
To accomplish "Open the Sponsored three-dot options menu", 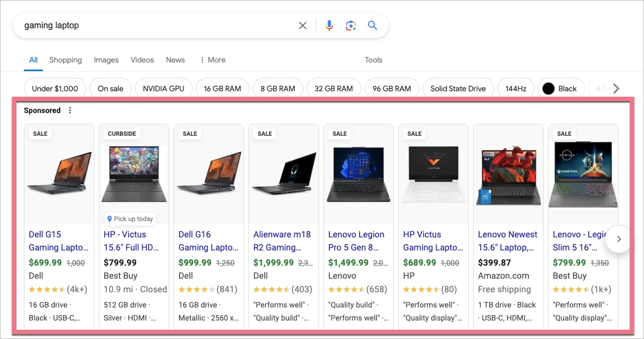I will pyautogui.click(x=69, y=111).
